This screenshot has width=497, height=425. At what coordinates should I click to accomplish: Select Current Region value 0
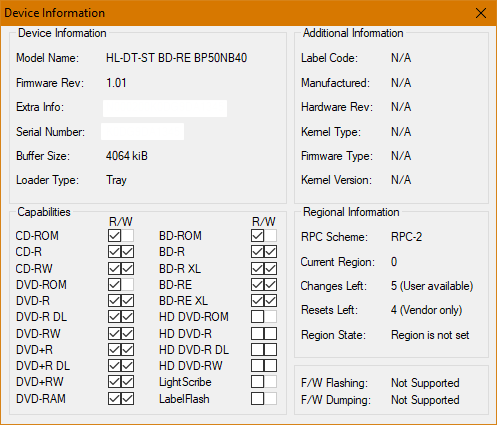point(394,262)
